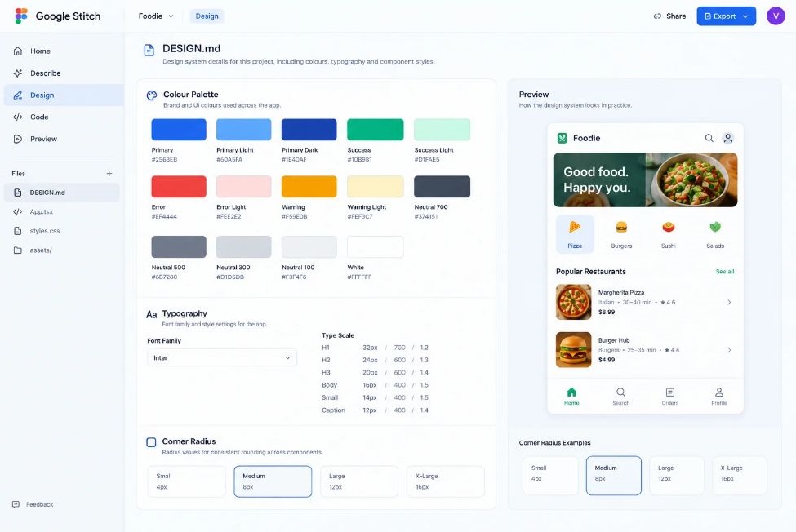
Task: Select the Warning orange swatch
Action: click(x=309, y=187)
